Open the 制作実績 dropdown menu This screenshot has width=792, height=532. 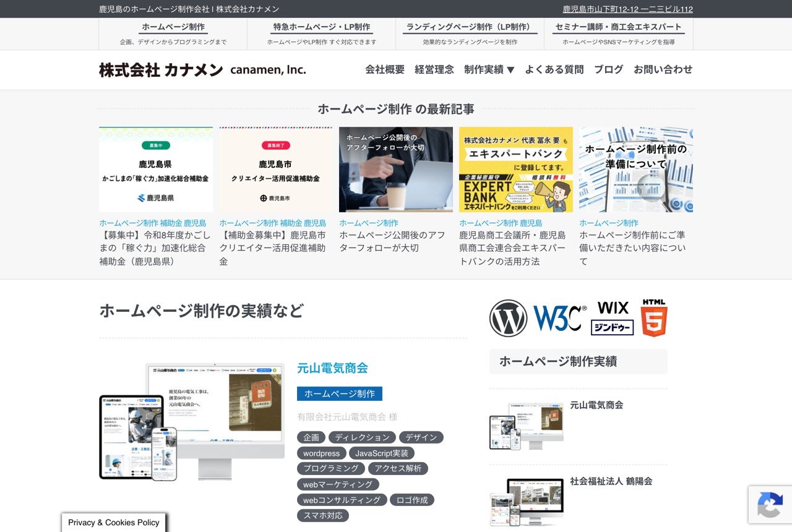pos(489,69)
